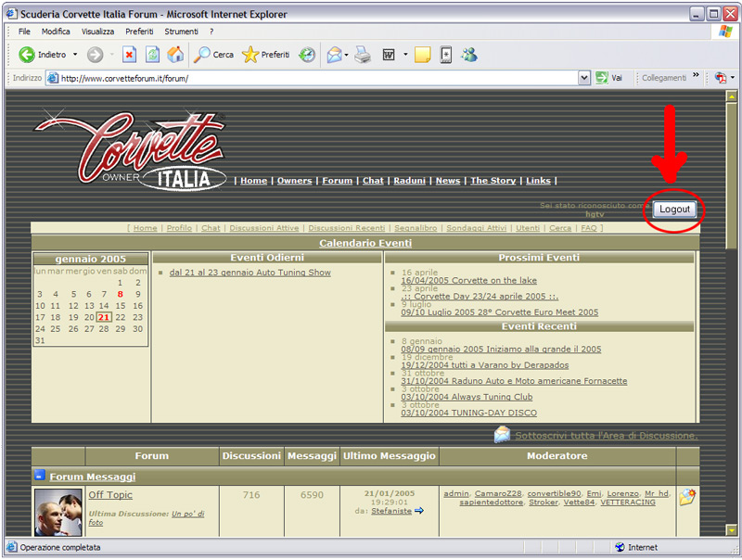Expand the mail icon dropdown arrow
The height and width of the screenshot is (560, 742).
[346, 55]
